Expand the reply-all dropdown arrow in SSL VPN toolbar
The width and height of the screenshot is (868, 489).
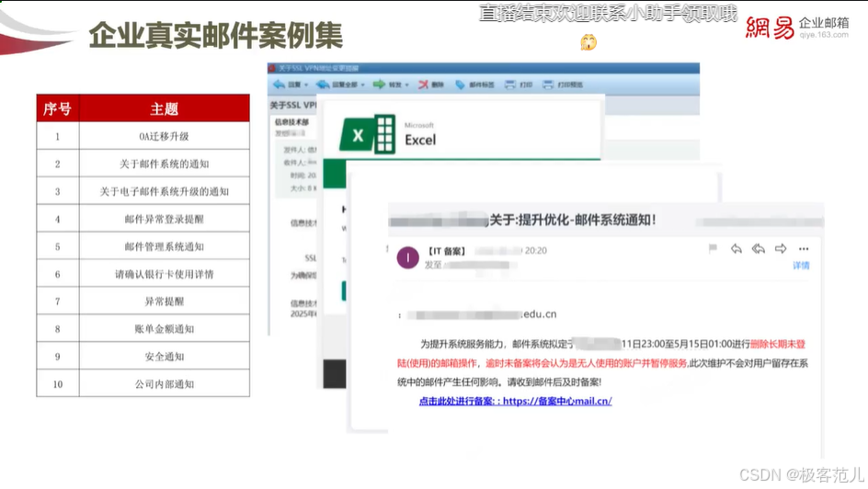click(x=363, y=85)
